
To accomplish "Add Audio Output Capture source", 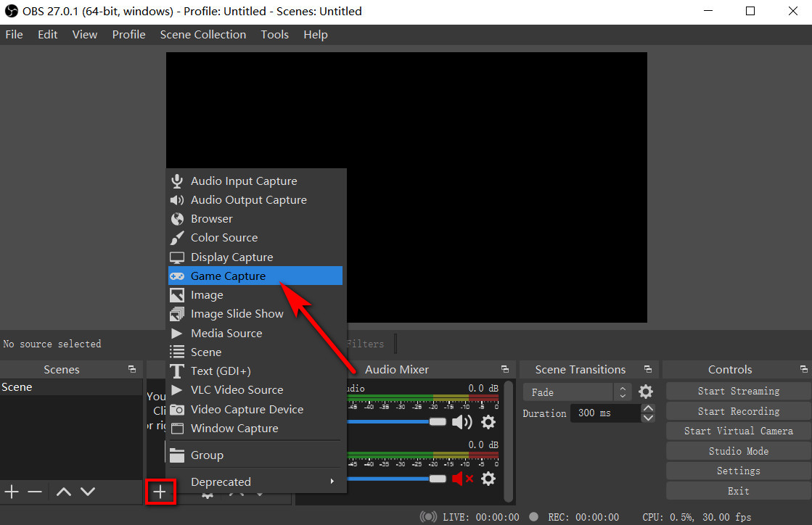I will pos(255,200).
